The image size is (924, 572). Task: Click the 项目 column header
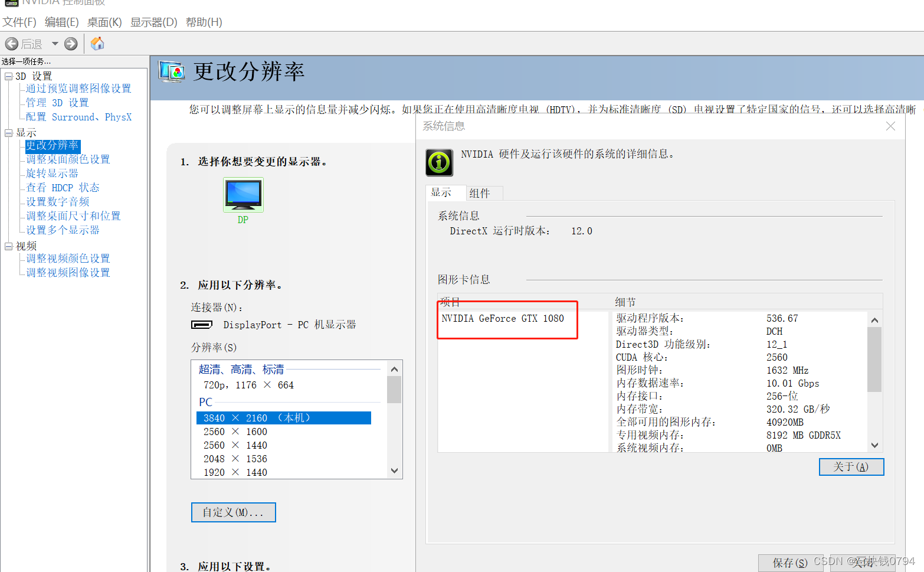(450, 302)
